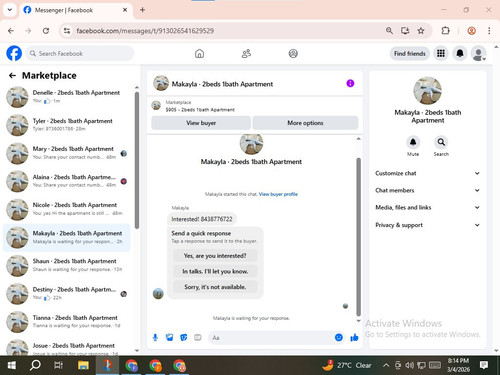Open Windows notification center icon

pos(484,365)
